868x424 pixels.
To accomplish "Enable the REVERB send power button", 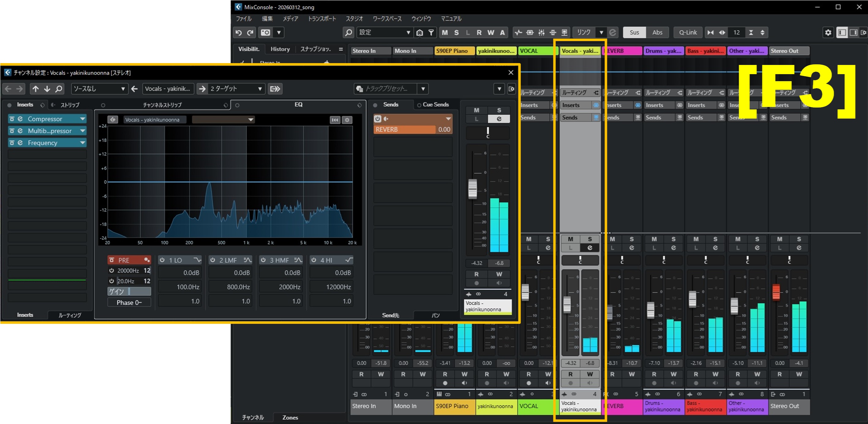I will pyautogui.click(x=377, y=119).
